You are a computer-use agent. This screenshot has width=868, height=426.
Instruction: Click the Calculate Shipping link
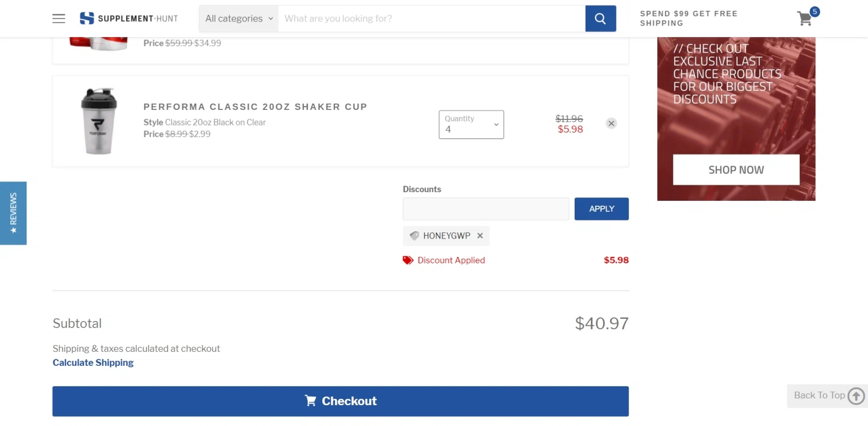(93, 363)
